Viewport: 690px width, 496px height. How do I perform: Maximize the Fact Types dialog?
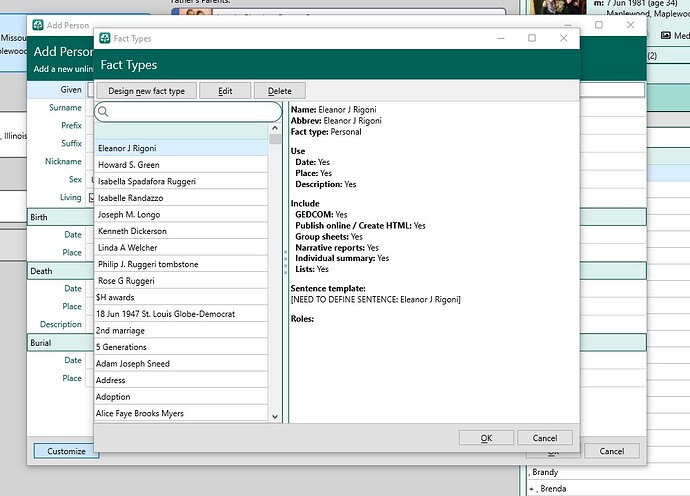point(532,38)
